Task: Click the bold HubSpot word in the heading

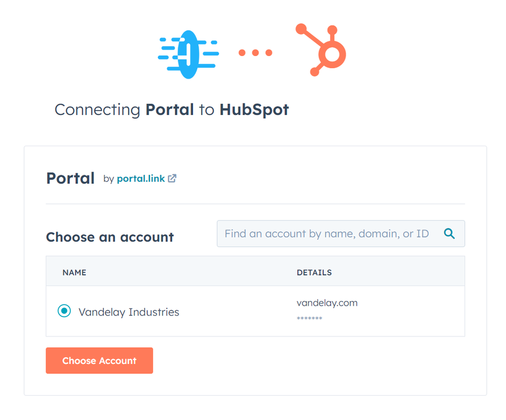Action: click(x=254, y=109)
